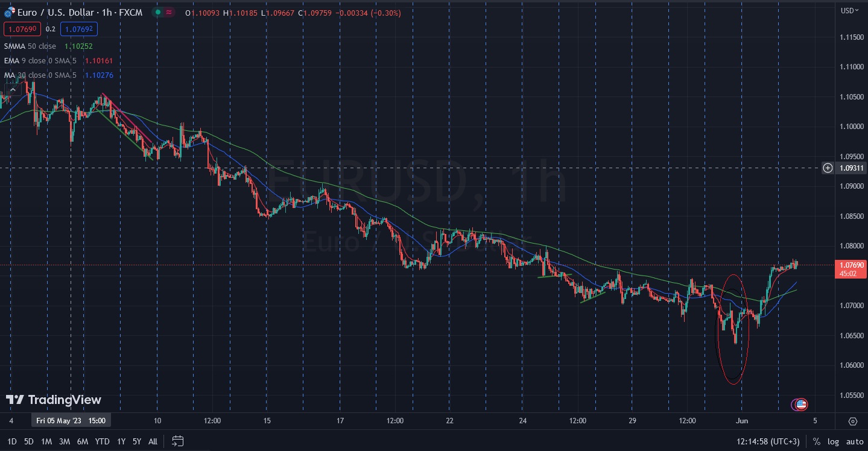The image size is (868, 451).
Task: Collapse the indicator legend with chevron
Action: click(13, 89)
